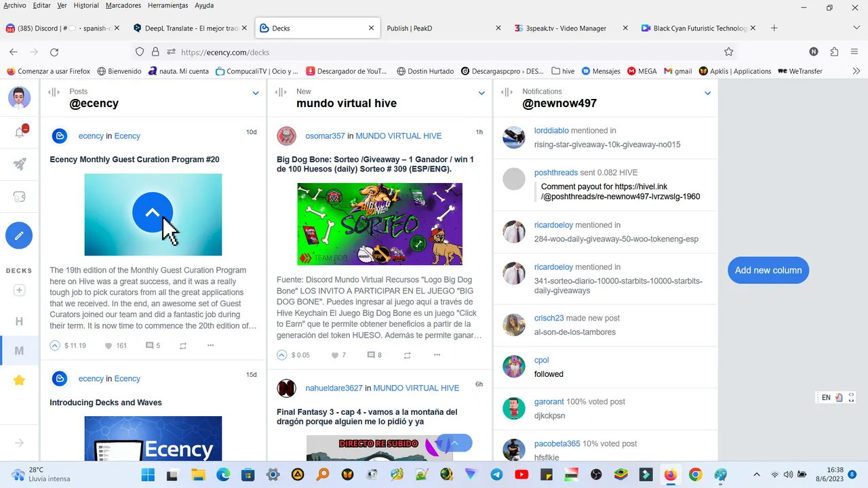Upvote the Ecency Monthly Guest Curation post

pyautogui.click(x=55, y=346)
